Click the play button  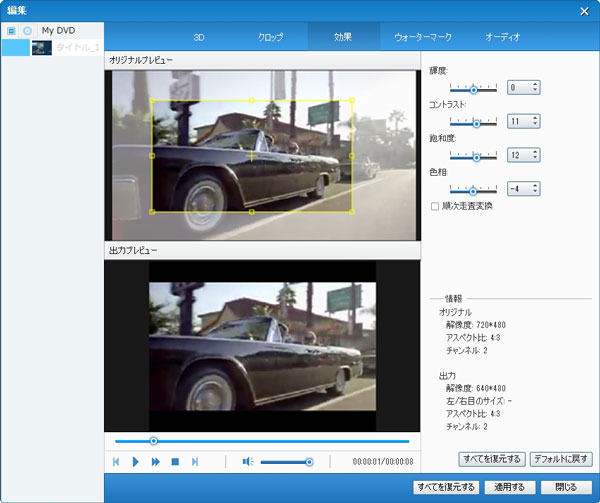pyautogui.click(x=136, y=461)
